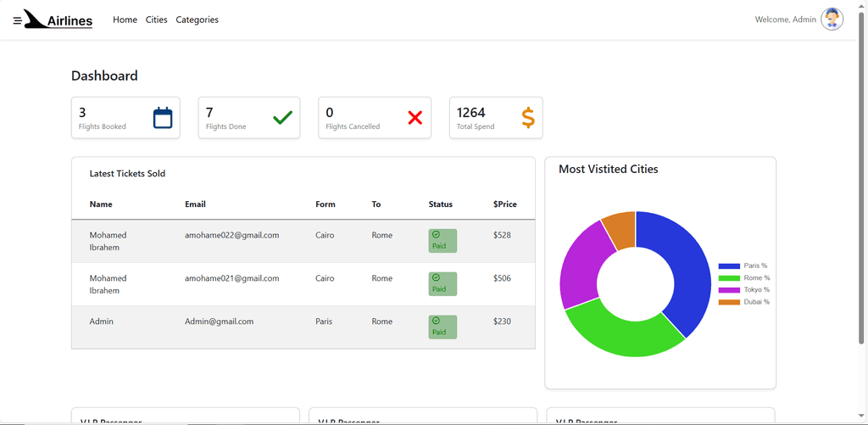Click the Flights Done green checkmark

(282, 118)
